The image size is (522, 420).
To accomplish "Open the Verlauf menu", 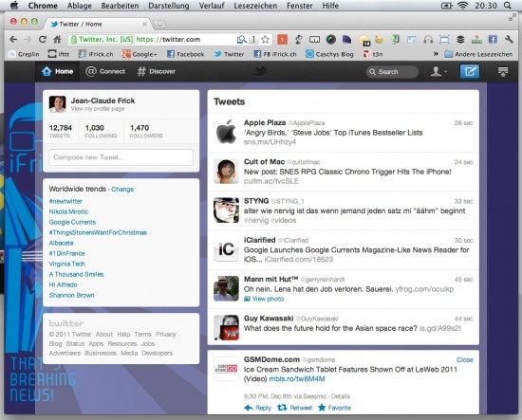I will [212, 6].
